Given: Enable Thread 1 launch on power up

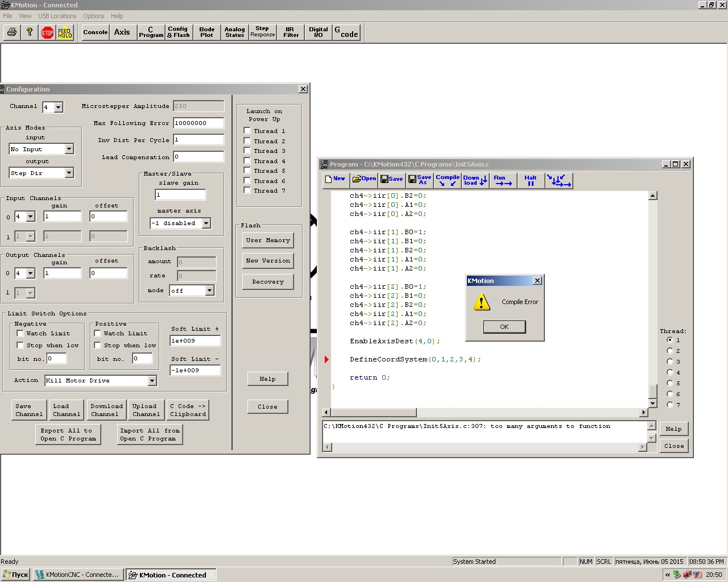Looking at the screenshot, I should coord(247,131).
